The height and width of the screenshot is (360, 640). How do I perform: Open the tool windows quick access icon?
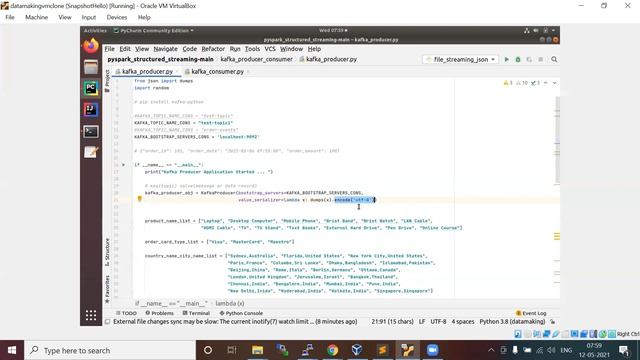(x=108, y=322)
